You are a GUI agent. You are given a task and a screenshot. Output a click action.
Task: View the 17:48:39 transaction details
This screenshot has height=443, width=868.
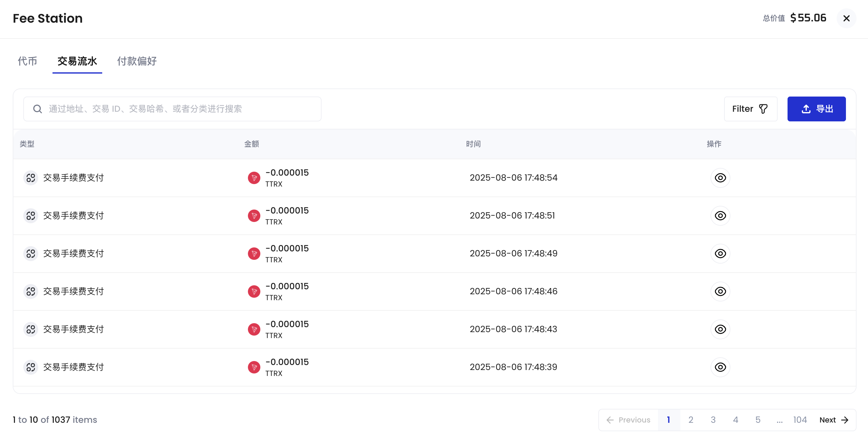pos(720,367)
